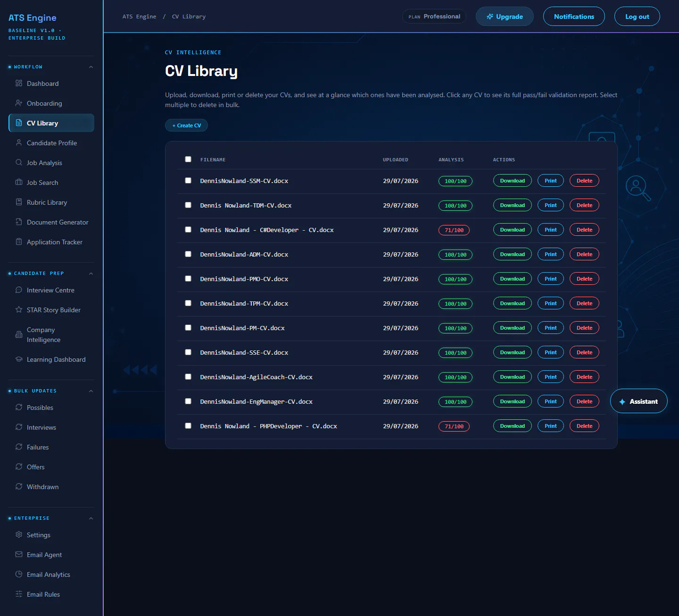Image resolution: width=679 pixels, height=616 pixels.
Task: Click the Document Generator icon
Action: tap(19, 222)
